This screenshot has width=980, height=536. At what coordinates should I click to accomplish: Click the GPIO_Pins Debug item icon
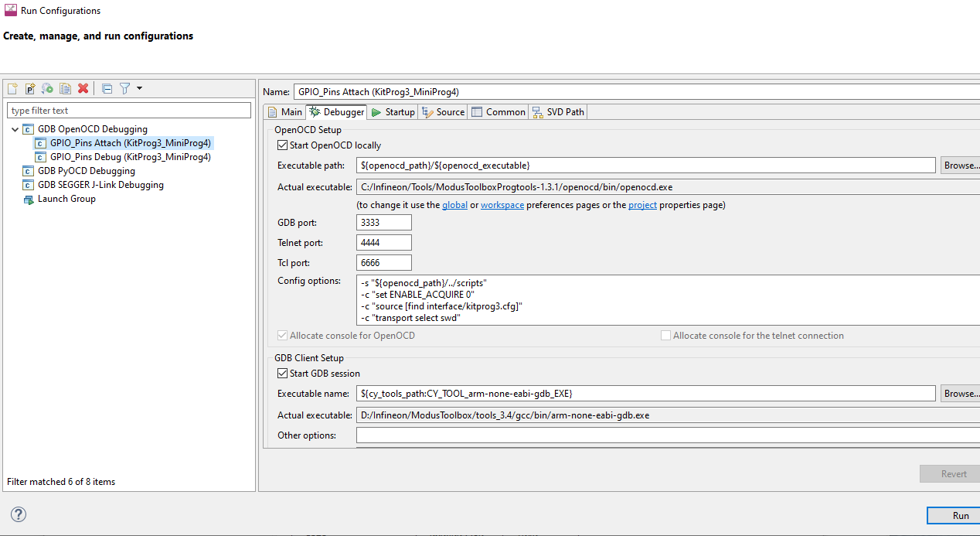tap(41, 157)
